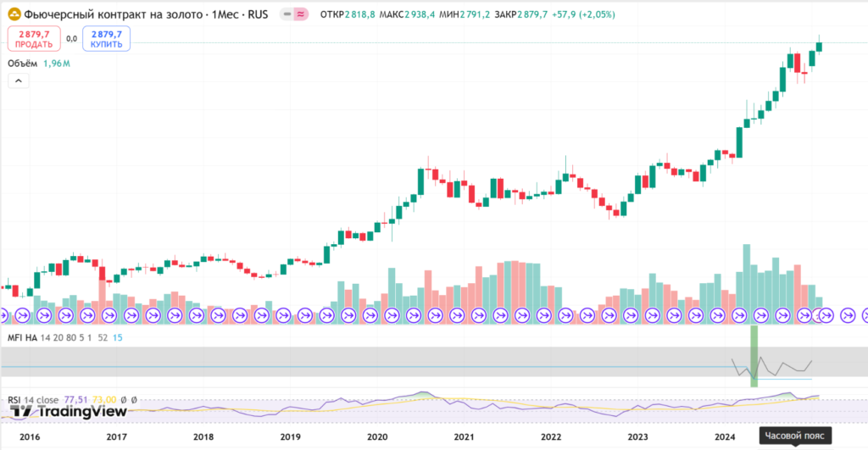
Task: Click the yellow RSI value 73,00
Action: coord(104,400)
